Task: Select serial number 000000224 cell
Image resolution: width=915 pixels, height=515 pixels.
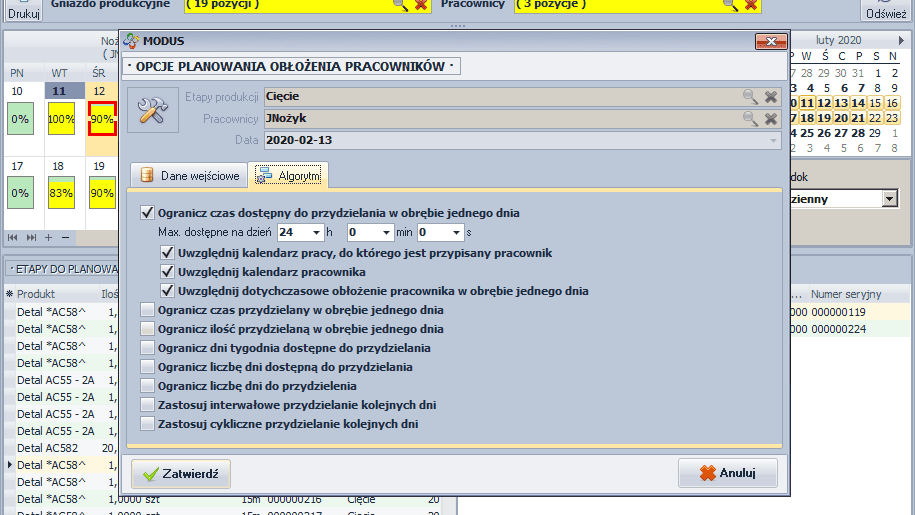Action: point(838,329)
